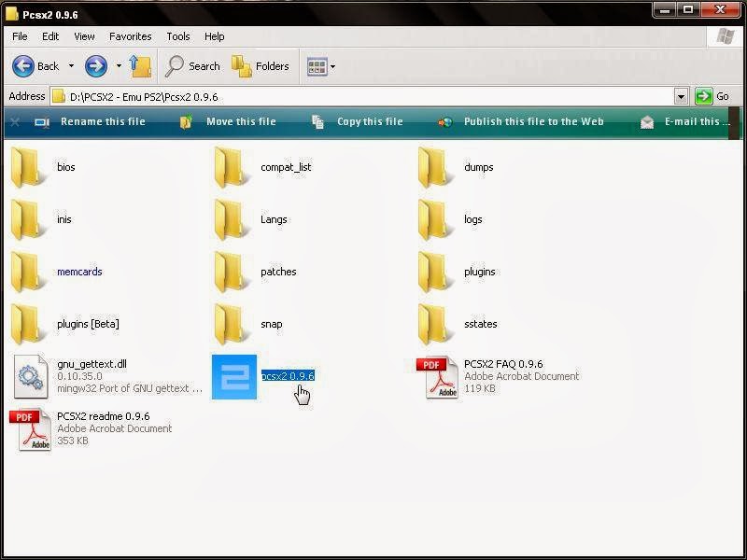Screen dimensions: 747x560
Task: Click the PCSX2 readme 0.9.6 file name
Action: click(x=104, y=416)
